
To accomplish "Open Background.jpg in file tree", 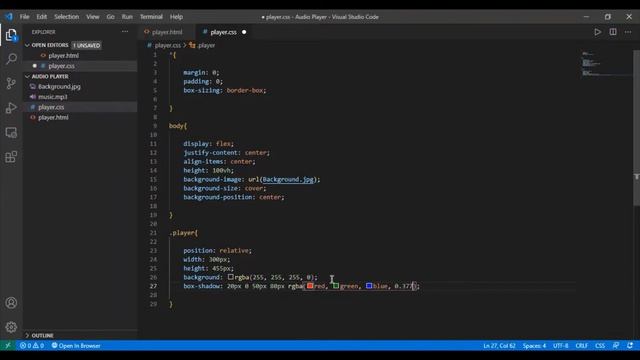I will (x=59, y=87).
